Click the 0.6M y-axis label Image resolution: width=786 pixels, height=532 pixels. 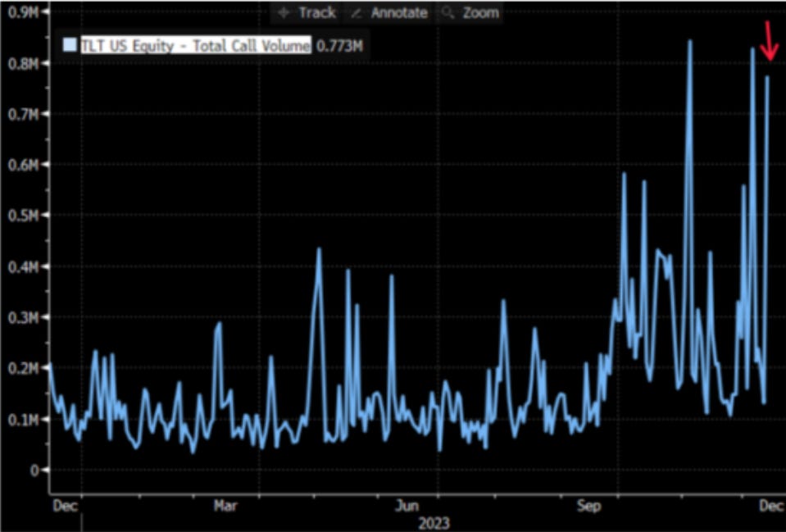point(24,165)
